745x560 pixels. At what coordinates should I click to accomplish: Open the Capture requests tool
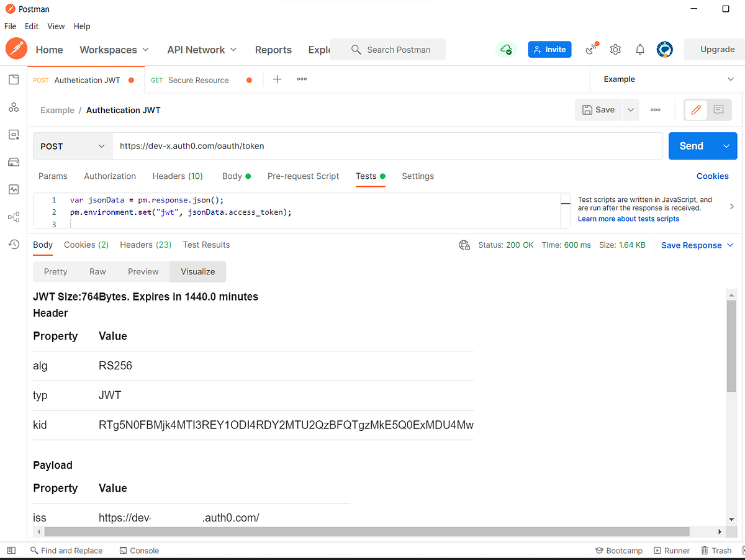point(590,49)
